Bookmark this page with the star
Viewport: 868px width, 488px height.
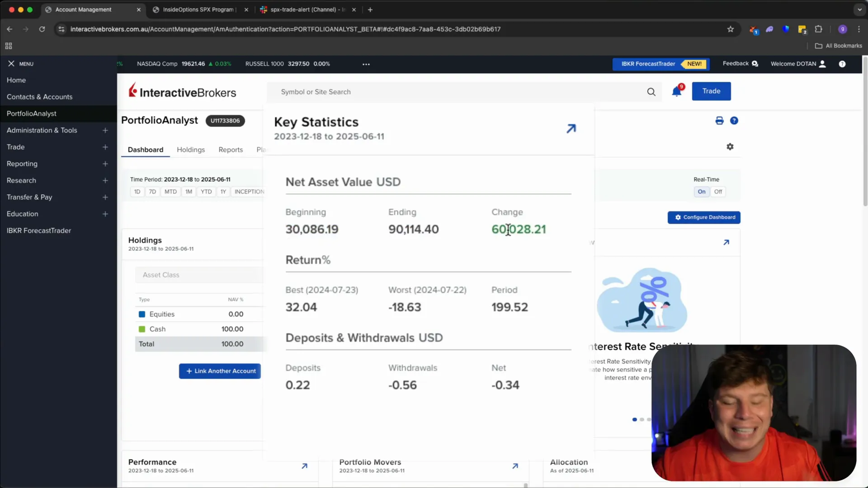(731, 29)
